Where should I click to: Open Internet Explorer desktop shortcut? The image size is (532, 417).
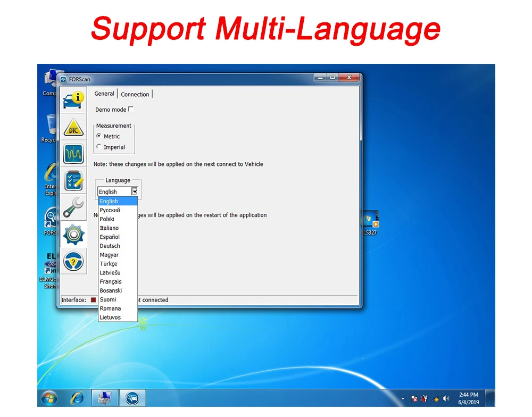(51, 179)
